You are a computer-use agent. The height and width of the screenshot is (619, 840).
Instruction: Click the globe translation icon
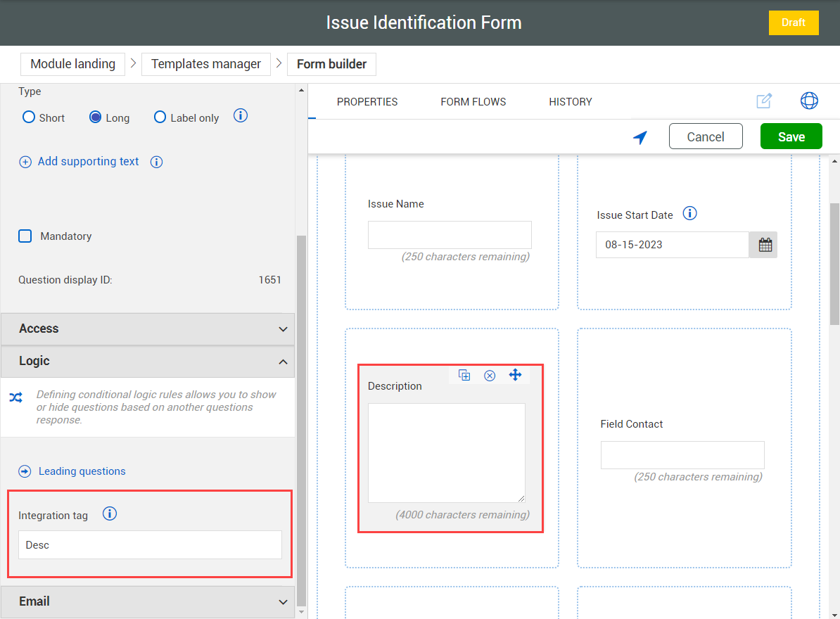[x=809, y=101]
